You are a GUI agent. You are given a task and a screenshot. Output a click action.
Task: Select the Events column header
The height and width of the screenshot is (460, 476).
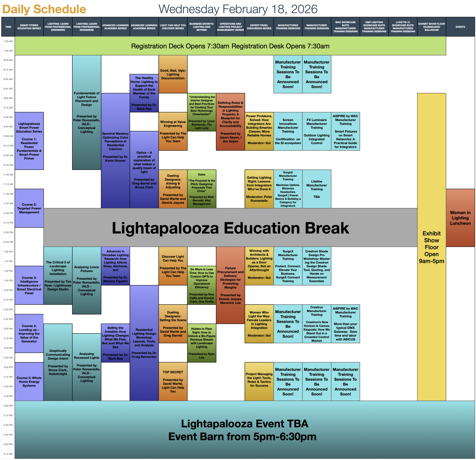(460, 27)
